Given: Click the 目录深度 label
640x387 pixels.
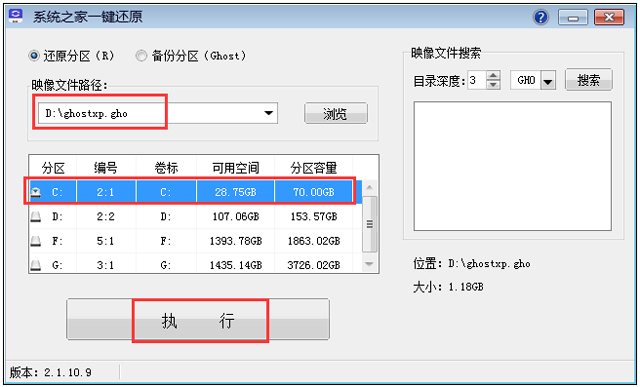Looking at the screenshot, I should (439, 81).
